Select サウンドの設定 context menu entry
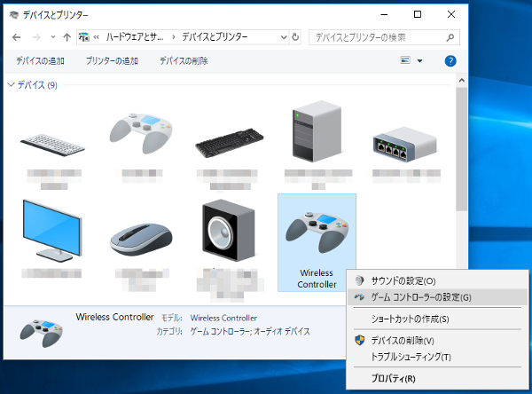Image resolution: width=532 pixels, height=394 pixels. pos(403,280)
